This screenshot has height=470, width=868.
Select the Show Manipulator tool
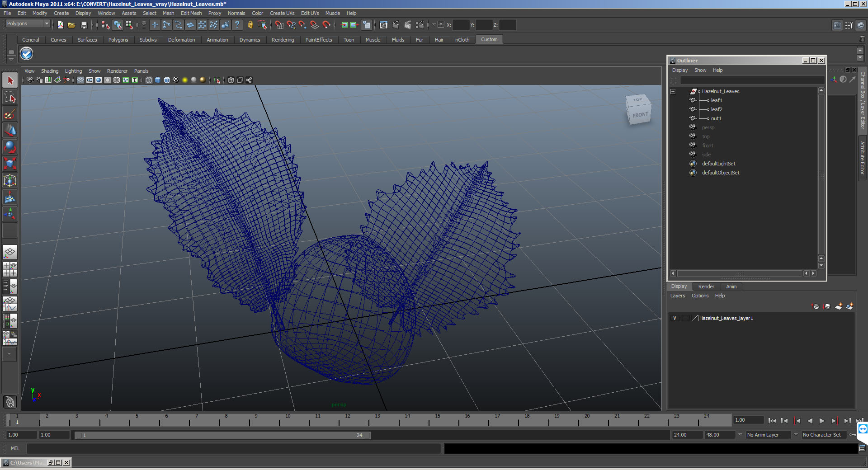point(10,214)
